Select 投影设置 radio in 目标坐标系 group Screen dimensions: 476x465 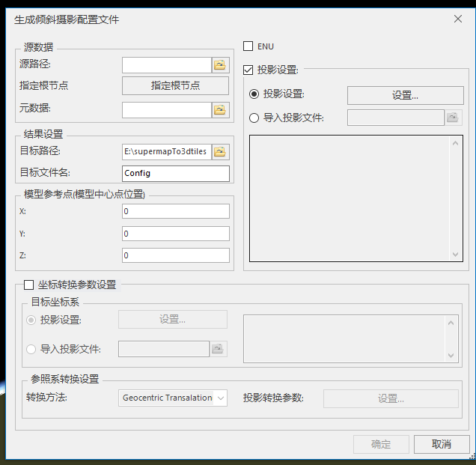31,320
